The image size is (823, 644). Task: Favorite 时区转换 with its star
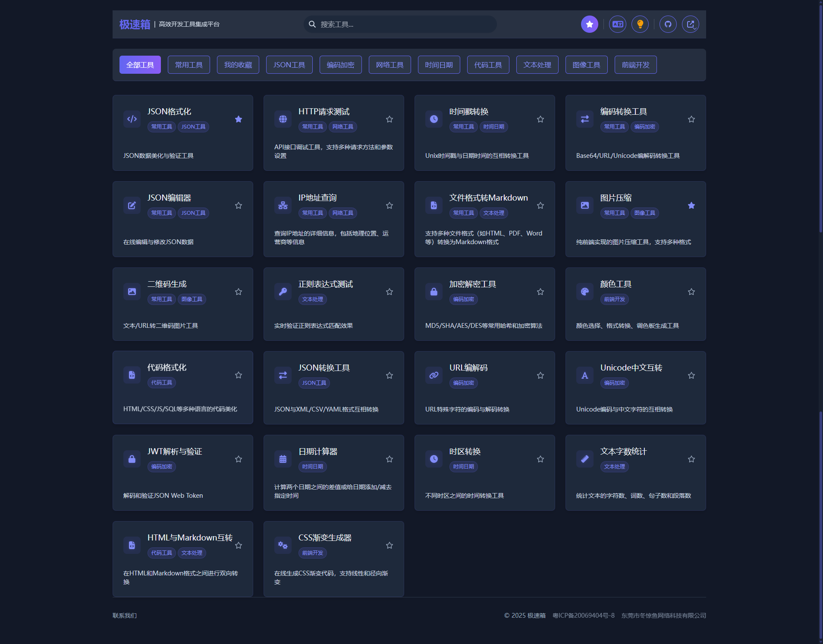coord(540,459)
